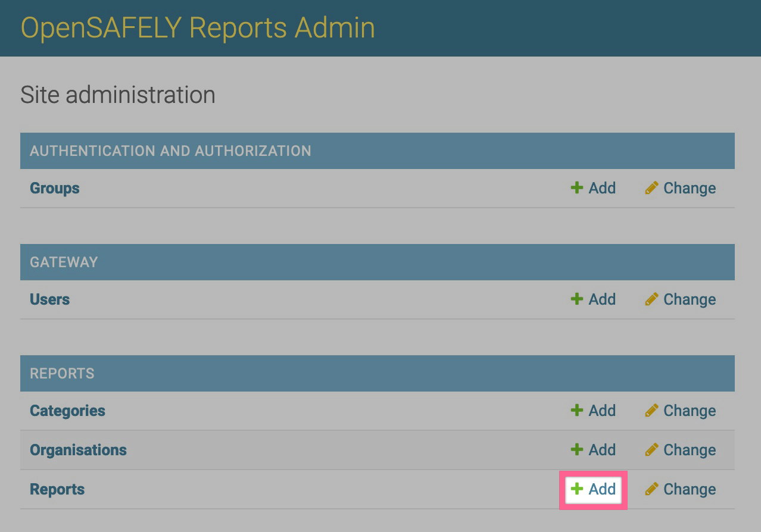Click the Change link for Organisations

coord(690,450)
